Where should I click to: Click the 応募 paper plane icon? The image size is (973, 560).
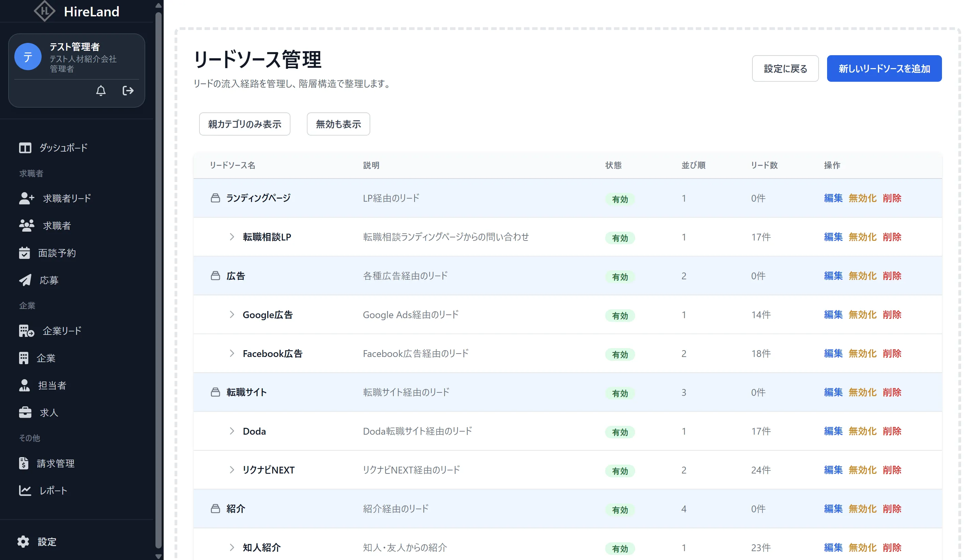click(25, 280)
